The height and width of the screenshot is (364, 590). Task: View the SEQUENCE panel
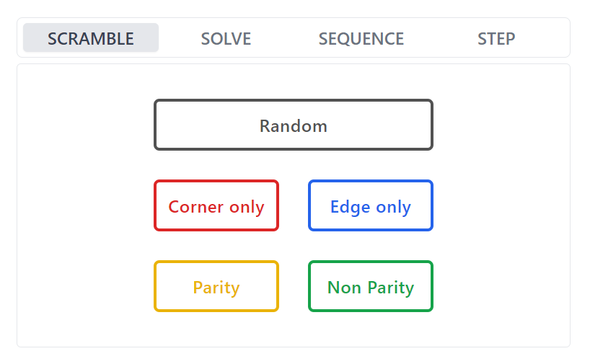pyautogui.click(x=361, y=38)
